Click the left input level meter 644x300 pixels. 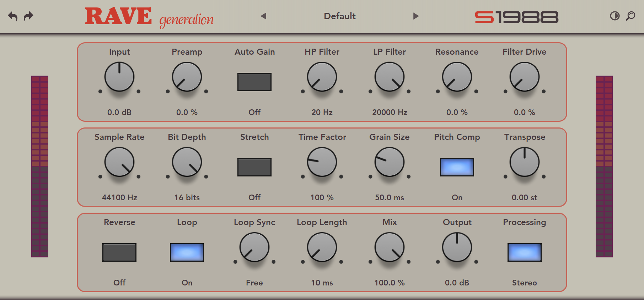40,166
